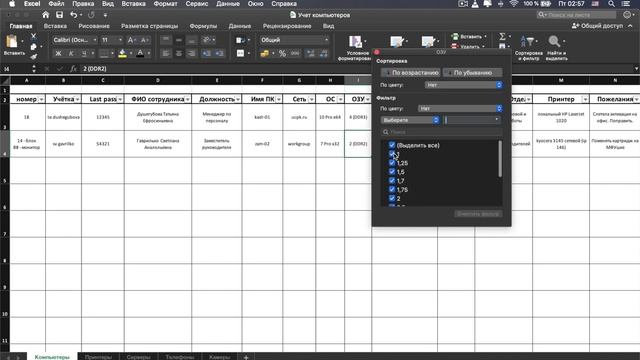The image size is (640, 360).
Task: Uncheck the 1,75 filter value
Action: pyautogui.click(x=392, y=189)
